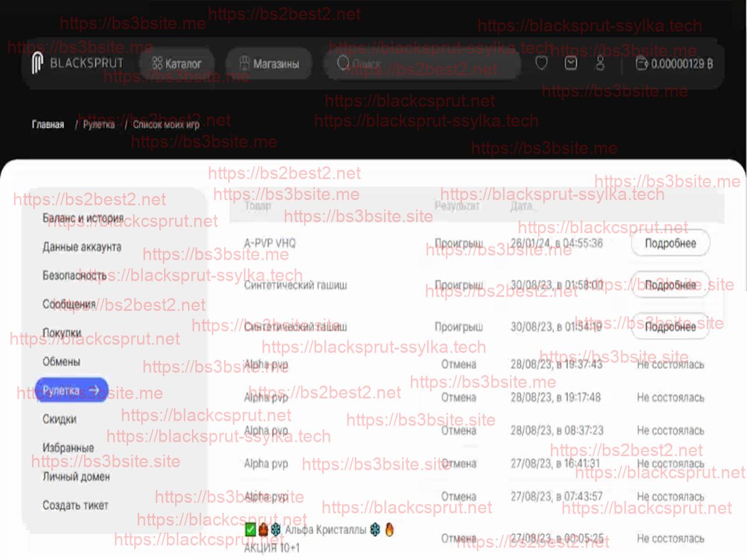
Task: Click Проигрыш result in the 26/01/24 row
Action: click(459, 243)
